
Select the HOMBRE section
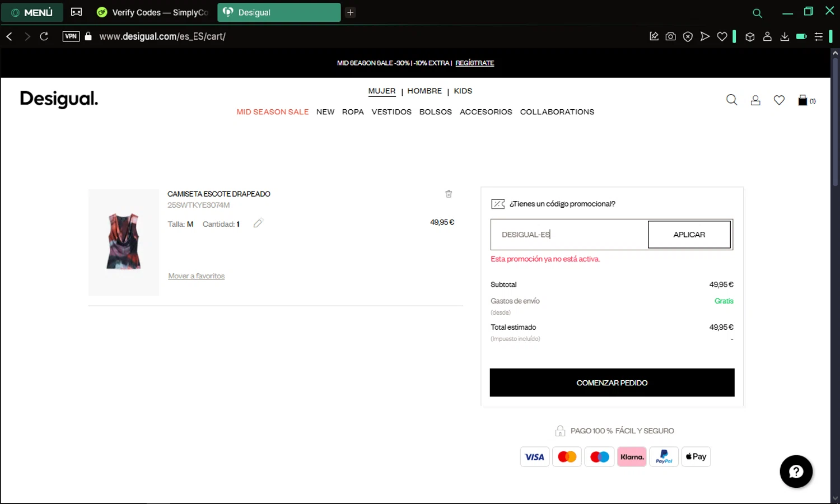coord(424,91)
